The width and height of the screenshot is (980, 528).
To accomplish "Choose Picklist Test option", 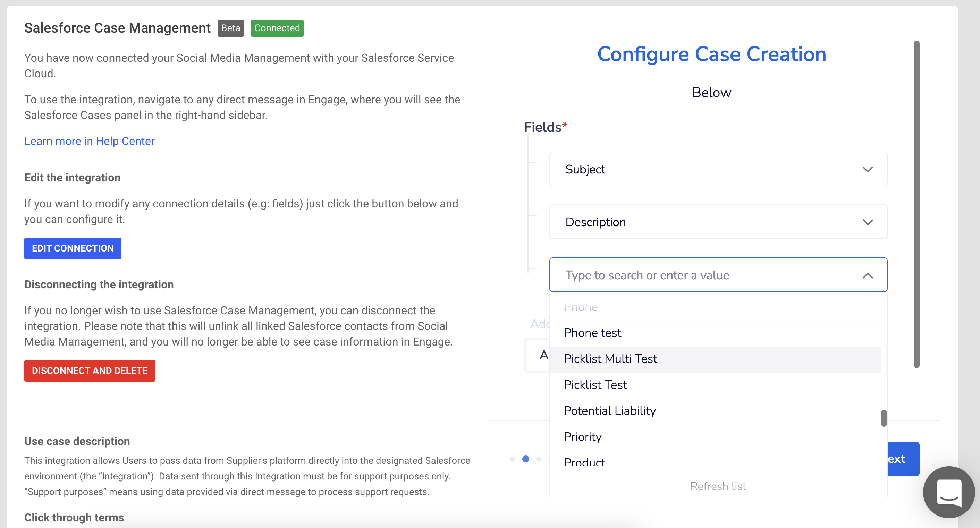I will pyautogui.click(x=715, y=385).
